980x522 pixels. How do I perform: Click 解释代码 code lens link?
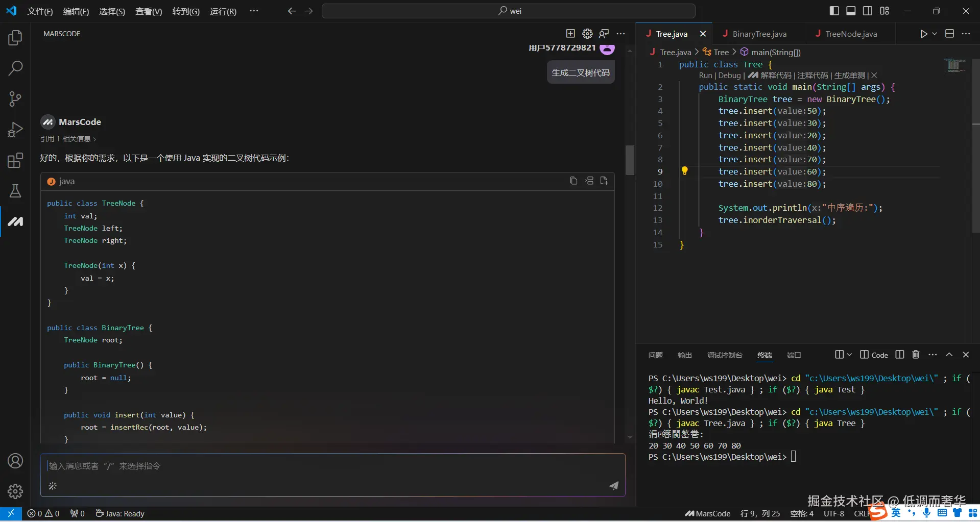pyautogui.click(x=776, y=76)
